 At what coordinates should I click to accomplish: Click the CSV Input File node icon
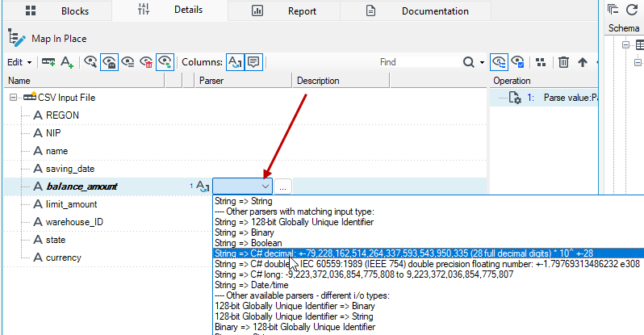pyautogui.click(x=30, y=97)
